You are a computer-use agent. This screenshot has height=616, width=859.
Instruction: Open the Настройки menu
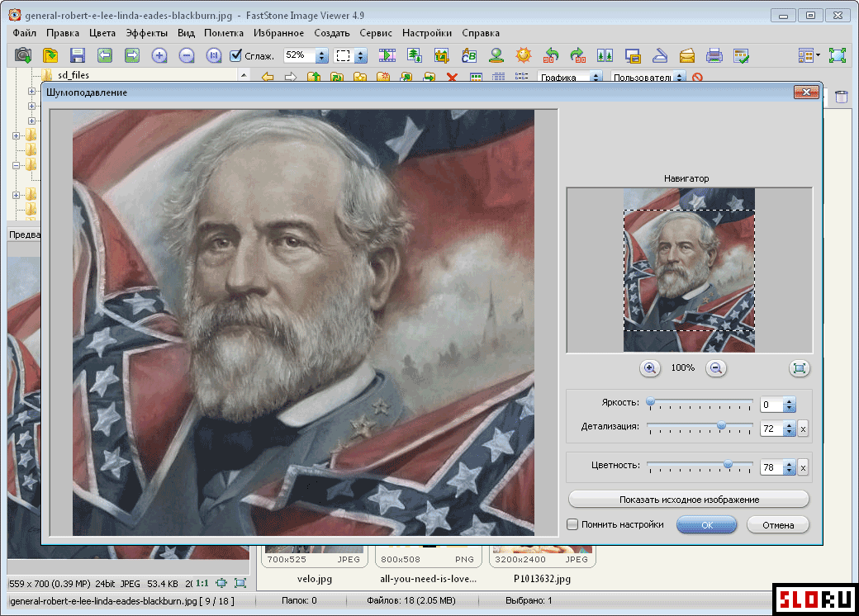427,33
